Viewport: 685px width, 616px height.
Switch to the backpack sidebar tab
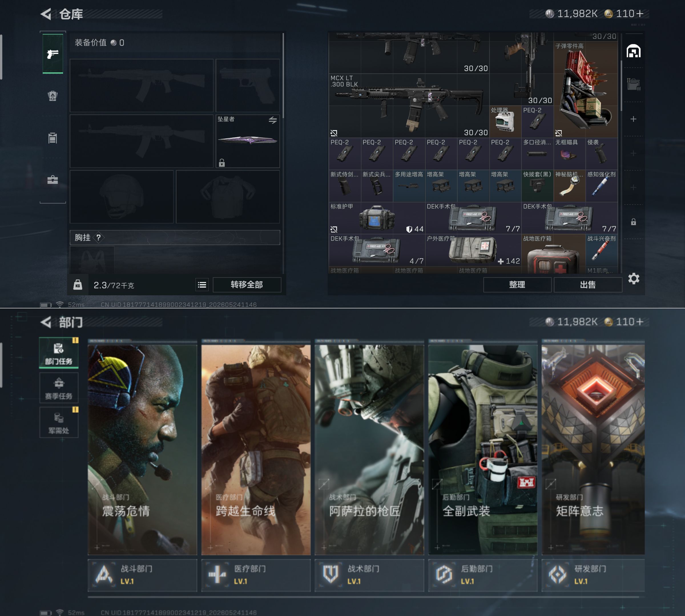tap(53, 96)
